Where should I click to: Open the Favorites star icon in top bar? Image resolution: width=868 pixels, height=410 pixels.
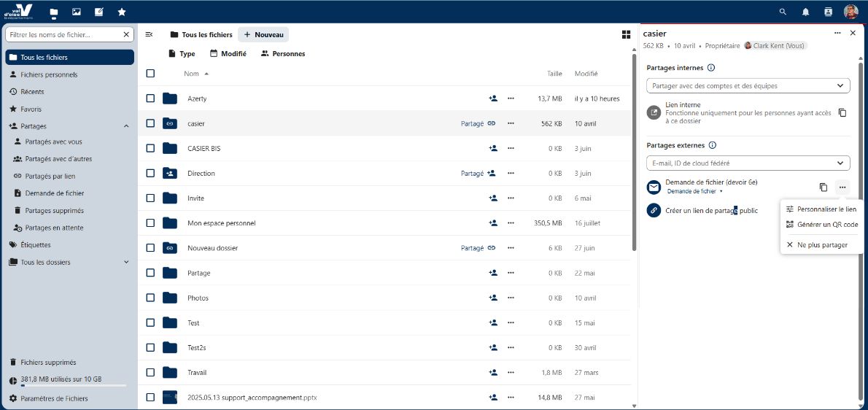coord(122,12)
